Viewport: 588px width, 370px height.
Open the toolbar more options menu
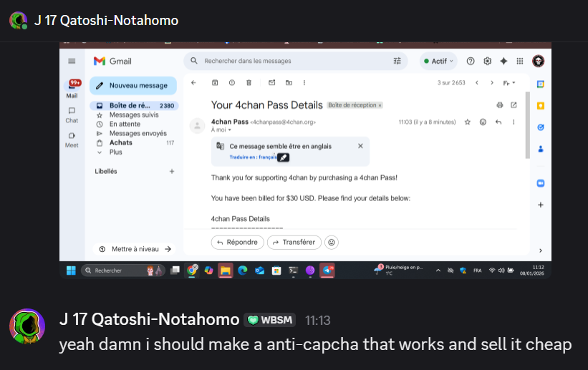(304, 82)
